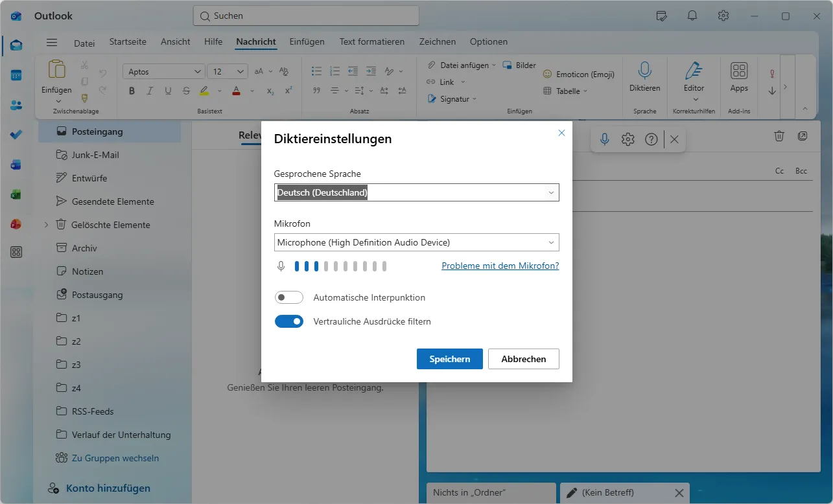Switch to the Ansicht tab
The height and width of the screenshot is (504, 833).
tap(176, 41)
